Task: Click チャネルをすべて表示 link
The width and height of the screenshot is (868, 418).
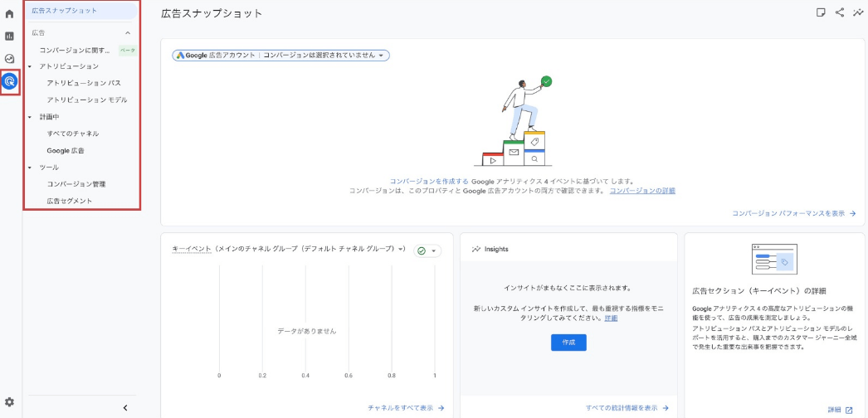Action: [x=406, y=408]
